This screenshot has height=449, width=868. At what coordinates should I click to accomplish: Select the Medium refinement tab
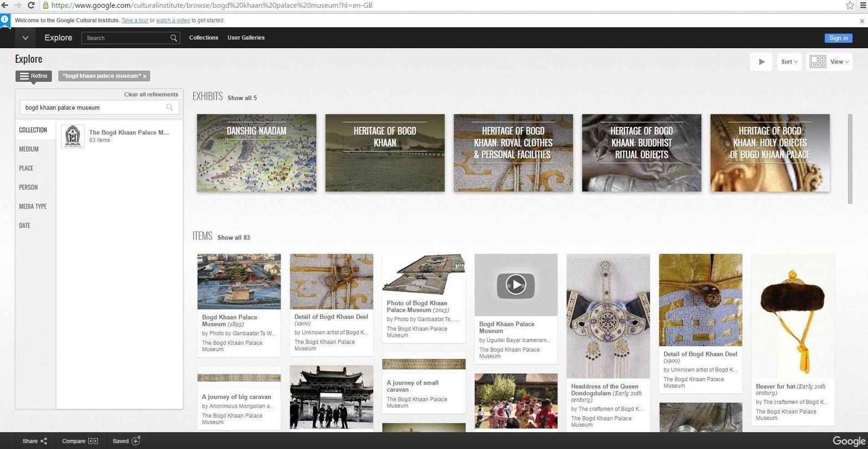(29, 149)
